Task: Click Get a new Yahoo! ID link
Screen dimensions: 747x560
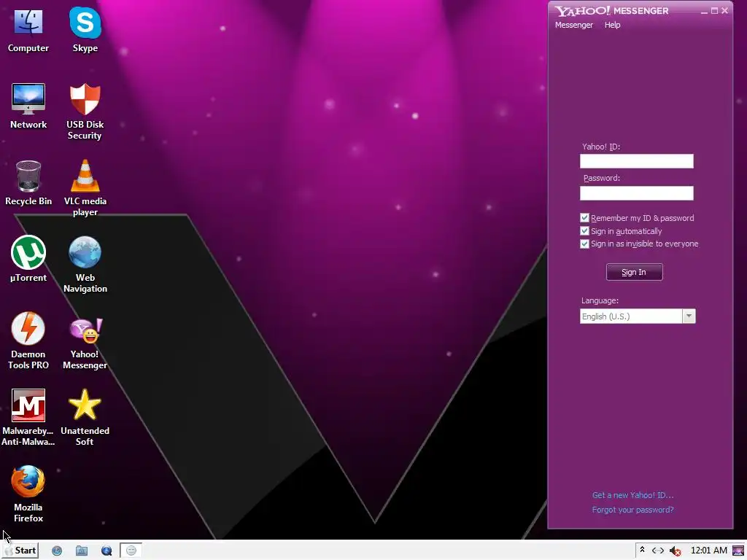Action: [632, 495]
